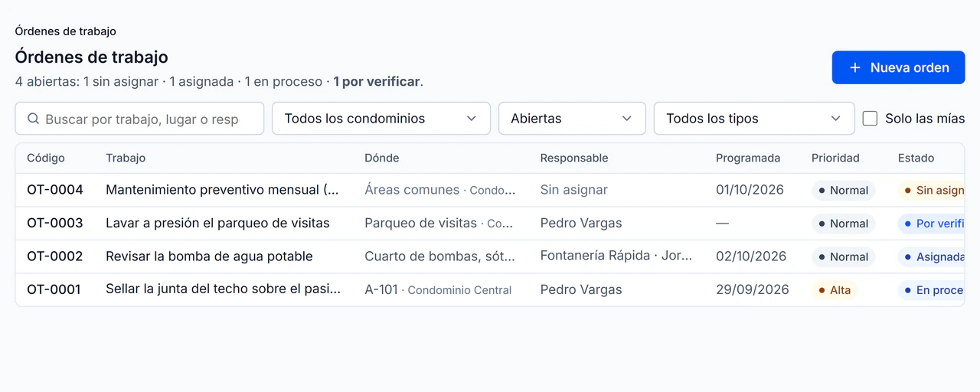The height and width of the screenshot is (392, 980).
Task: Click the 1 por verificar summary text
Action: coord(377,81)
